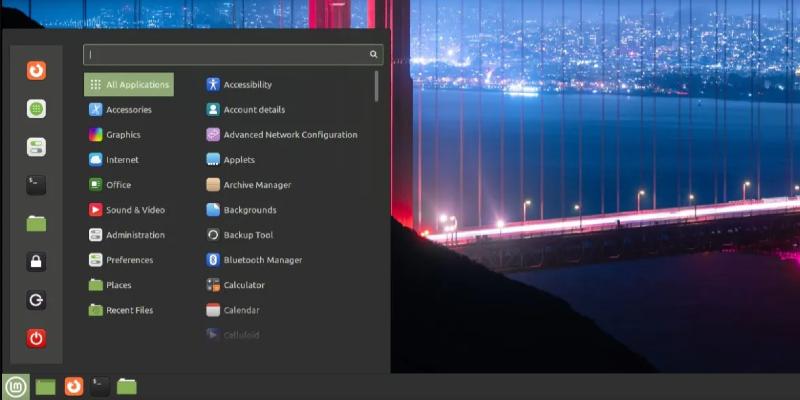Open the Files folder icon in sidebar
Screen dimensions: 800x400
pyautogui.click(x=36, y=223)
